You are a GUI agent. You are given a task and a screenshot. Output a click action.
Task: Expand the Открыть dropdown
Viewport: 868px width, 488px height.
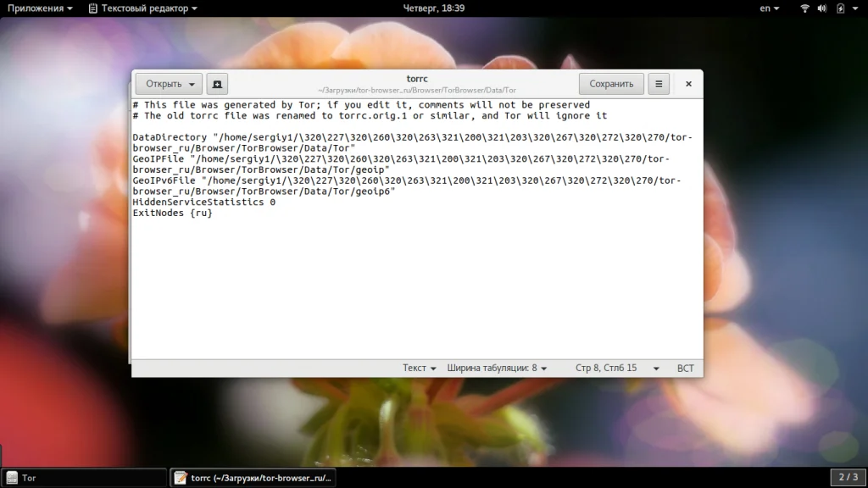pyautogui.click(x=169, y=84)
